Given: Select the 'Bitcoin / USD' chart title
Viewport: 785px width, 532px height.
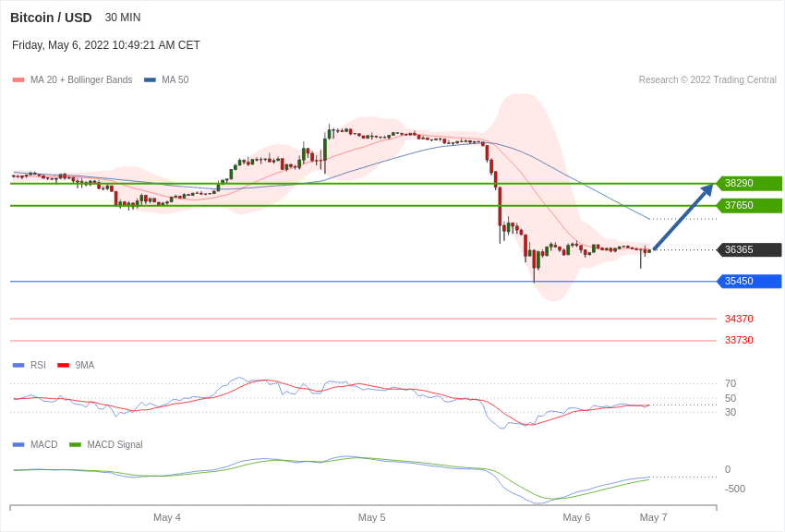Looking at the screenshot, I should tap(51, 18).
